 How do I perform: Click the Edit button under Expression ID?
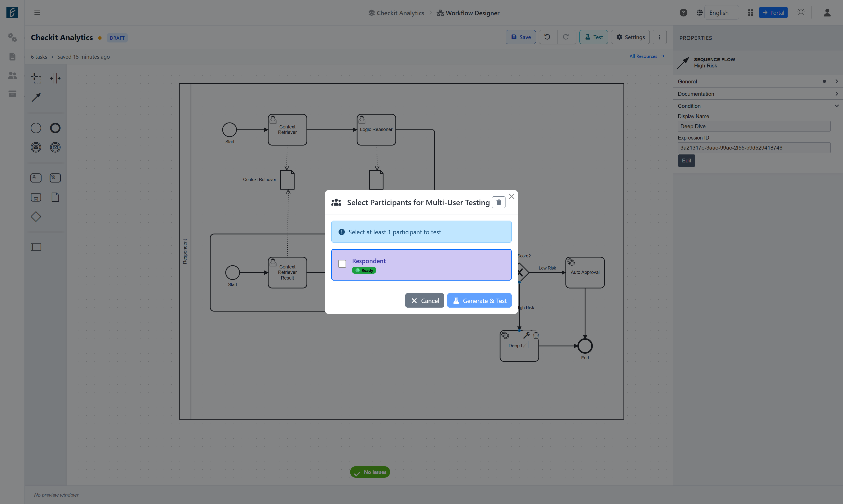click(x=686, y=161)
